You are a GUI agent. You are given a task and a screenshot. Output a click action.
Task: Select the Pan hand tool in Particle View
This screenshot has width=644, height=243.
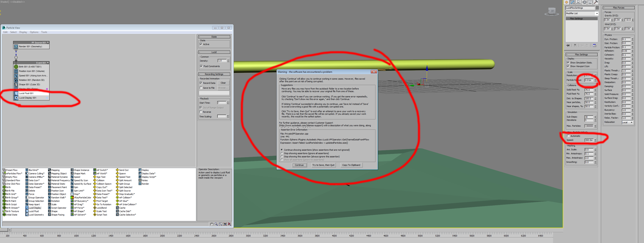pos(212,224)
